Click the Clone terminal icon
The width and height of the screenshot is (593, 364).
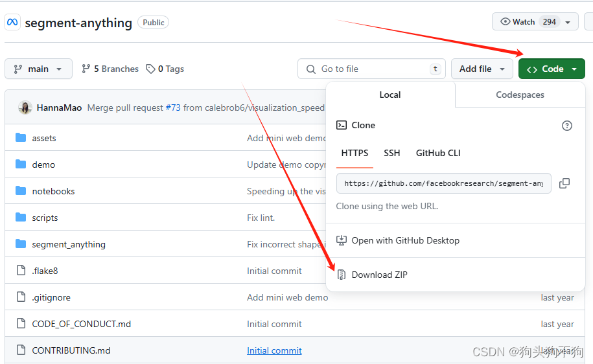(341, 125)
